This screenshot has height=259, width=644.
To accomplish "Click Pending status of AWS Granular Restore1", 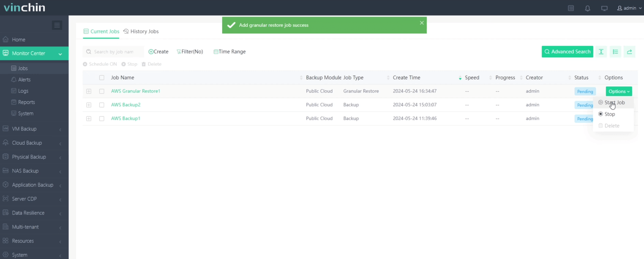I will pyautogui.click(x=585, y=92).
